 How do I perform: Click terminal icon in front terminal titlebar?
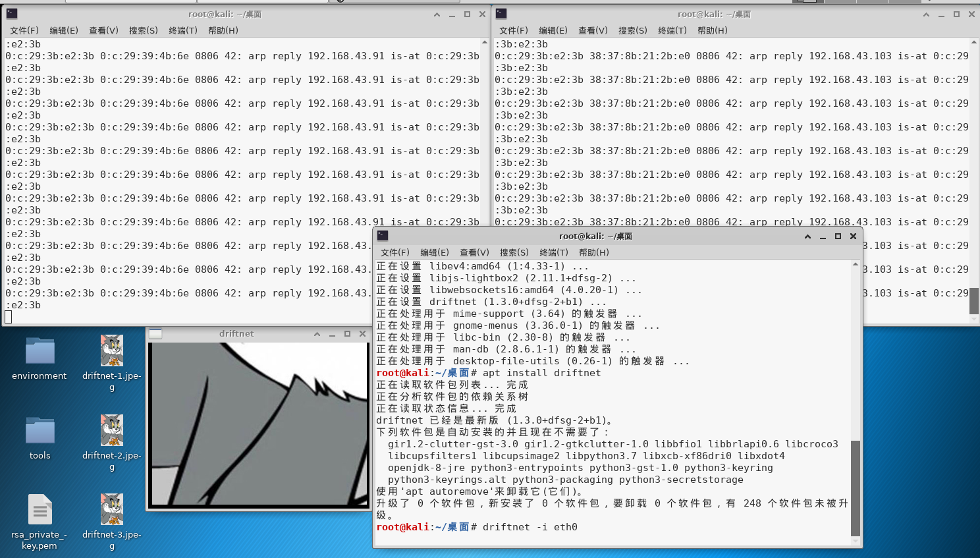383,236
